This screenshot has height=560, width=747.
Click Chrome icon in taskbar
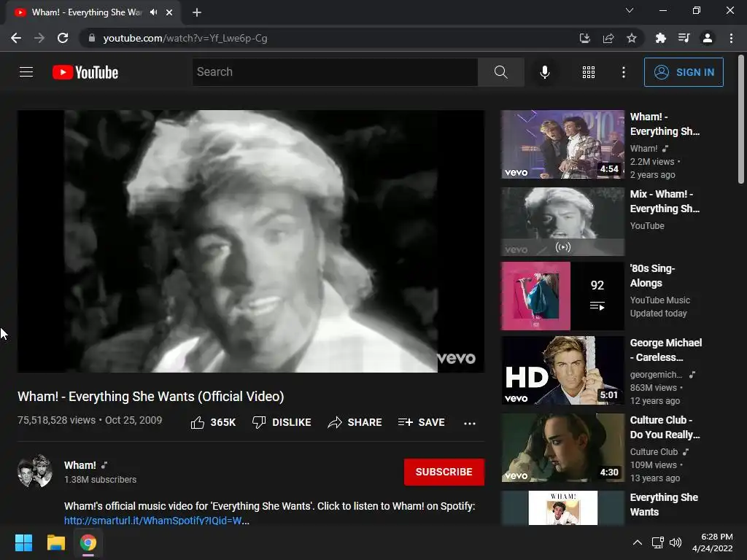coord(88,542)
